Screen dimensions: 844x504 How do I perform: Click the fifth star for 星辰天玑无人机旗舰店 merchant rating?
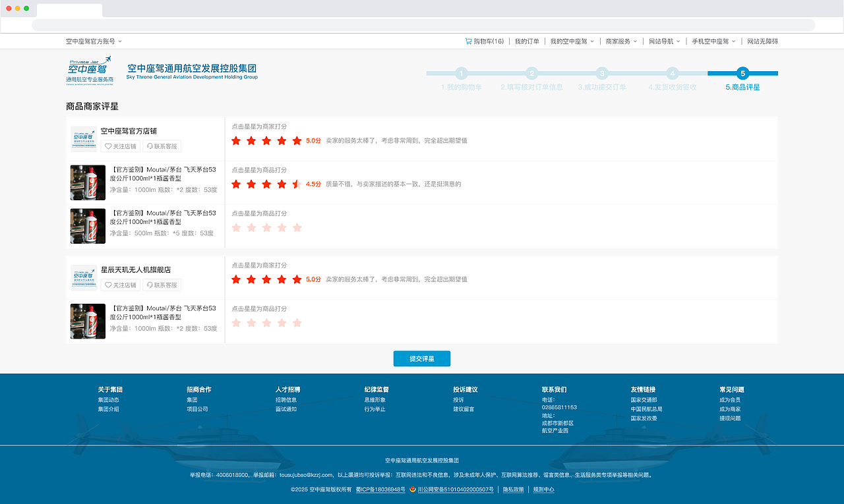pos(297,279)
